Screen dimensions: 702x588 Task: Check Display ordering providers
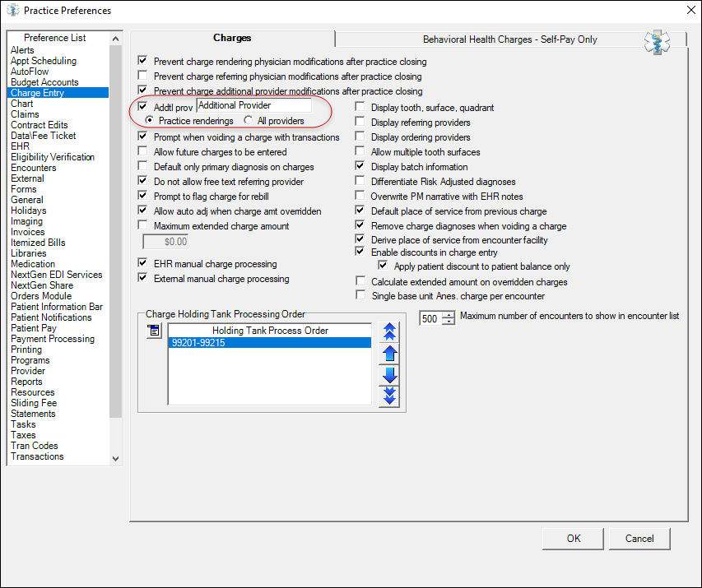[x=360, y=136]
